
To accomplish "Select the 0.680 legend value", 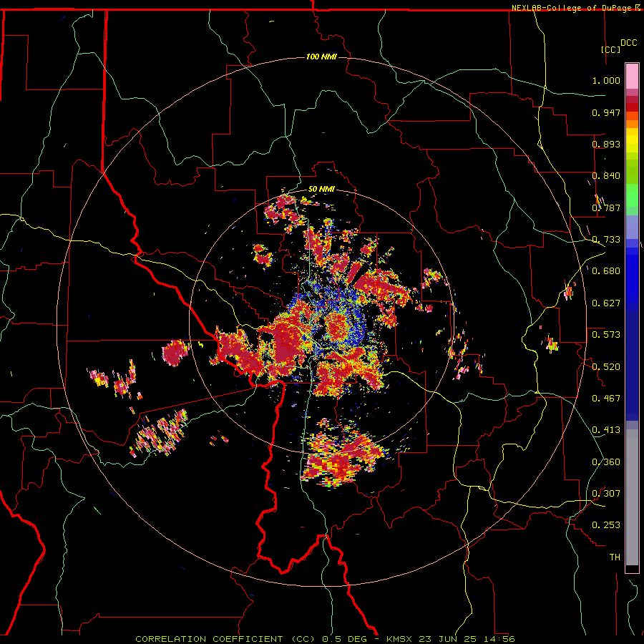I will pyautogui.click(x=606, y=271).
